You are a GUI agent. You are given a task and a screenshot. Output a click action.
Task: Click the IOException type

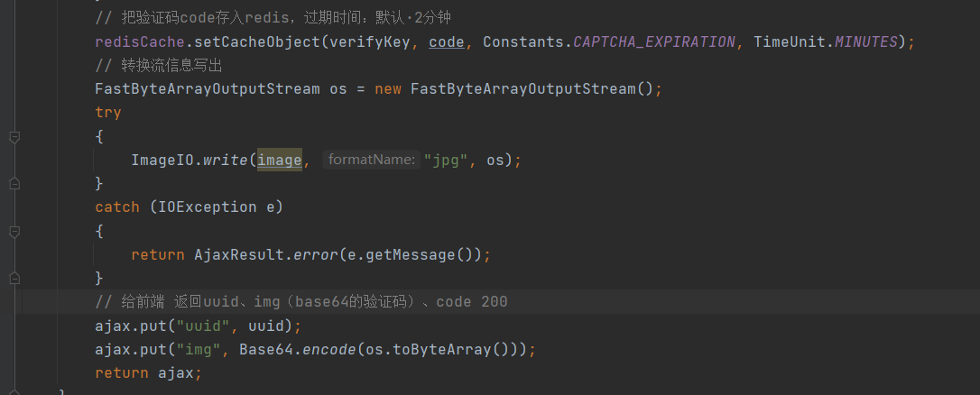tap(208, 207)
